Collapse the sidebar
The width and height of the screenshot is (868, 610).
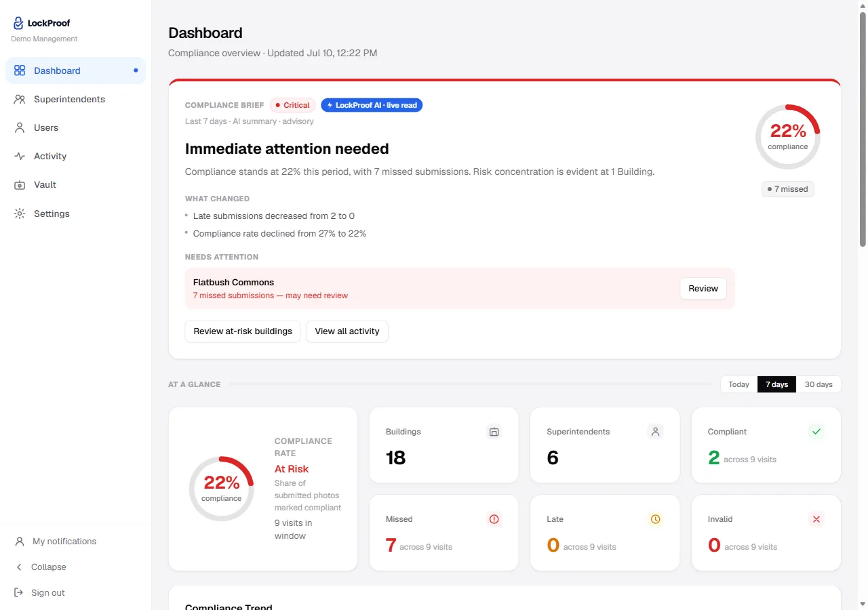tap(75, 567)
